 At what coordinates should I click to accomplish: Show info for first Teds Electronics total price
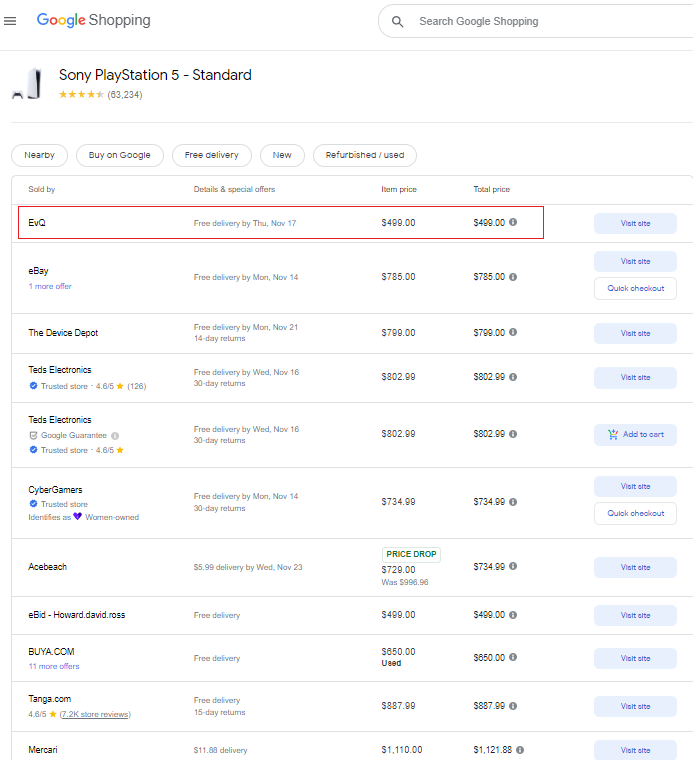click(513, 377)
